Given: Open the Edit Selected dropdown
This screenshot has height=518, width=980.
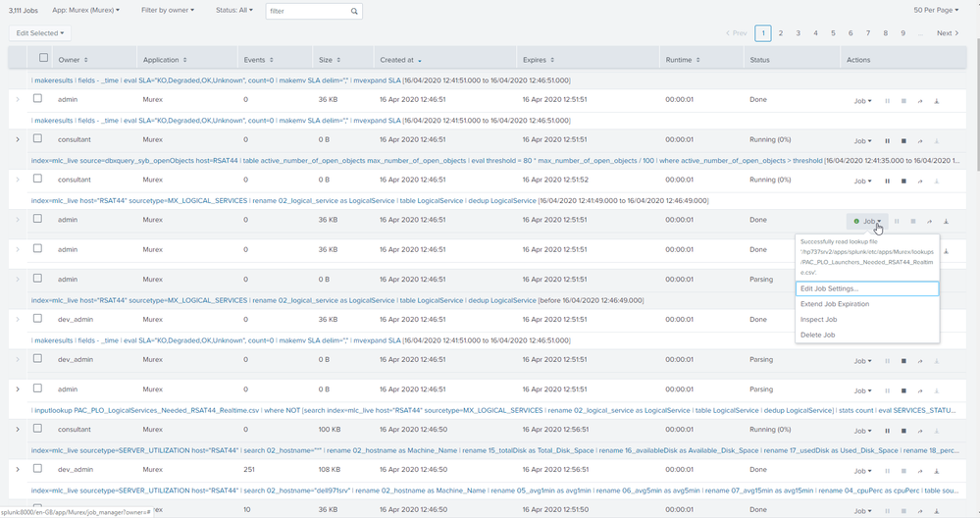Looking at the screenshot, I should [40, 33].
